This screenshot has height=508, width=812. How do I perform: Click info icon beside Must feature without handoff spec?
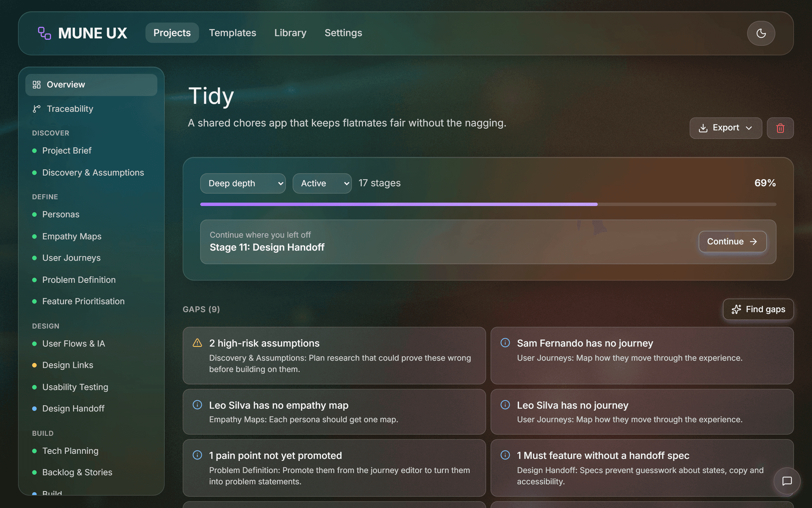(505, 455)
